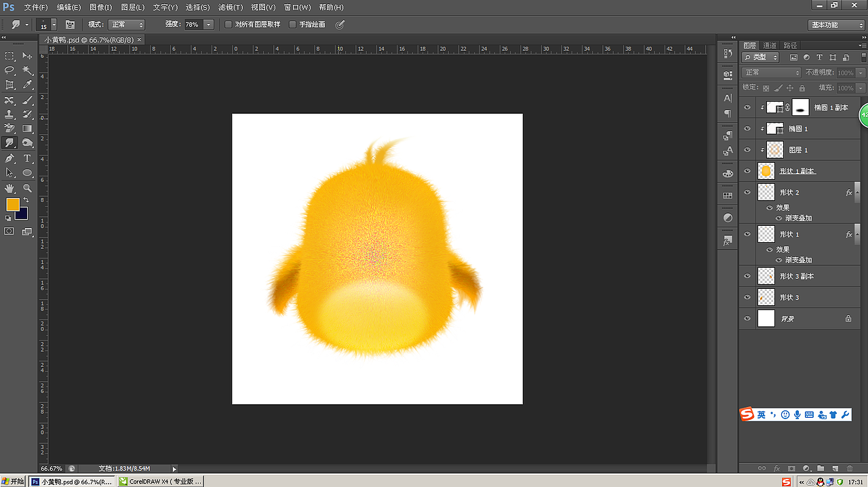Select the 形状 3 layer thumbnail
This screenshot has width=868, height=487.
point(766,297)
